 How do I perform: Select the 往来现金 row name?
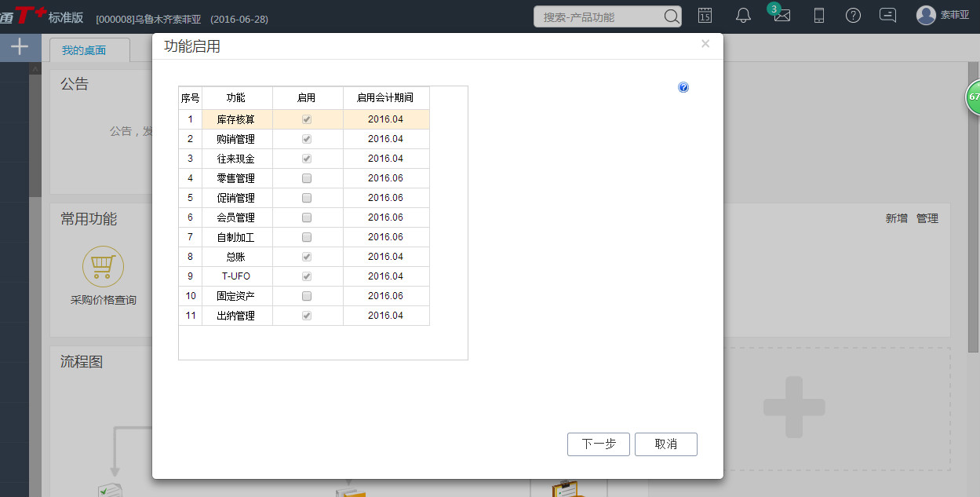pyautogui.click(x=236, y=159)
